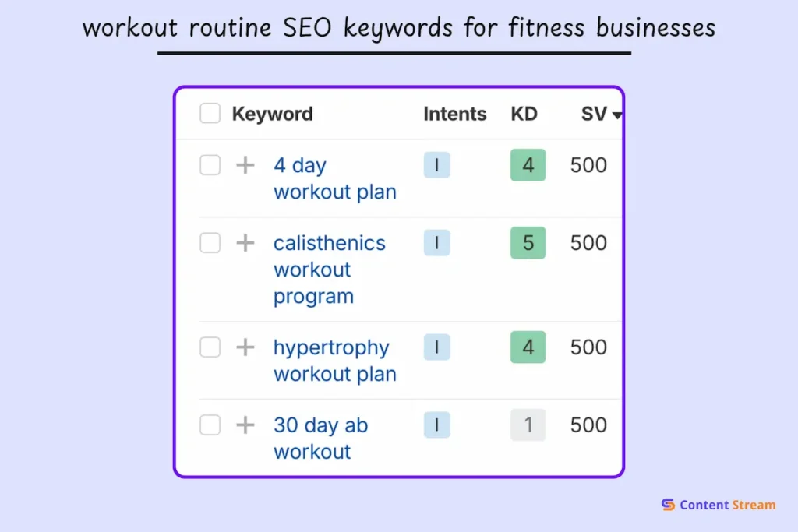This screenshot has width=798, height=532.
Task: Click the Keyword column header
Action: tap(272, 114)
